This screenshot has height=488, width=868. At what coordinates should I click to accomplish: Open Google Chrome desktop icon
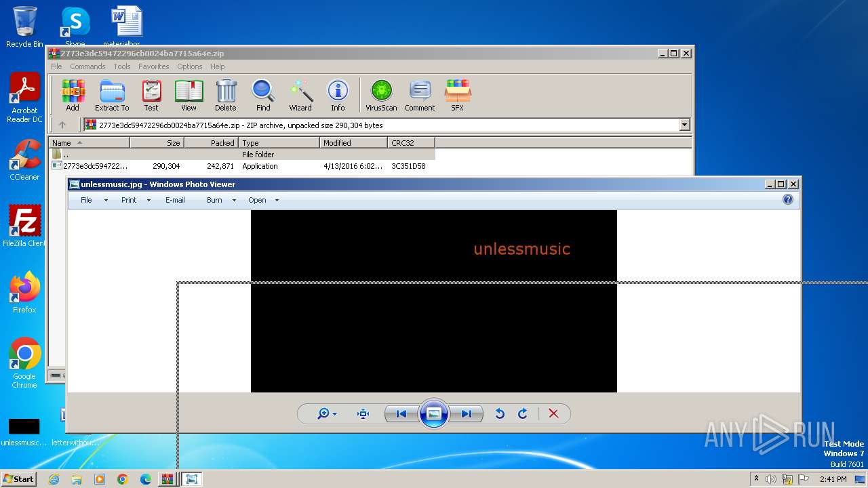coord(24,363)
